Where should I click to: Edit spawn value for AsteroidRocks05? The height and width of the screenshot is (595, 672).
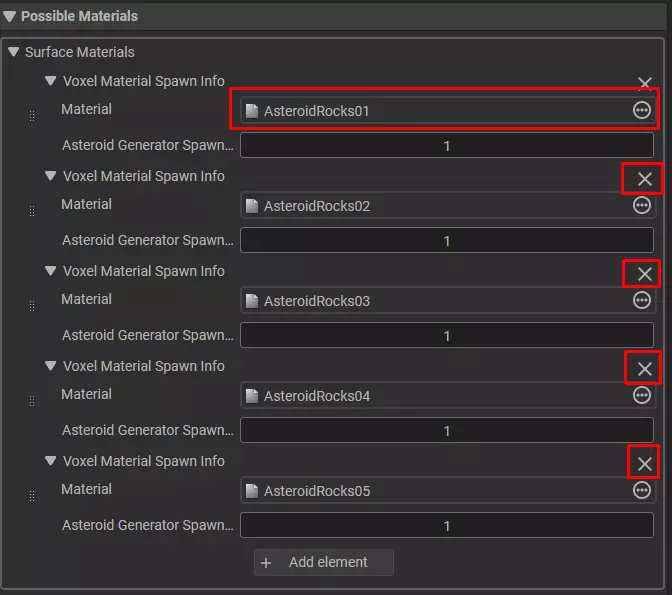pos(446,526)
